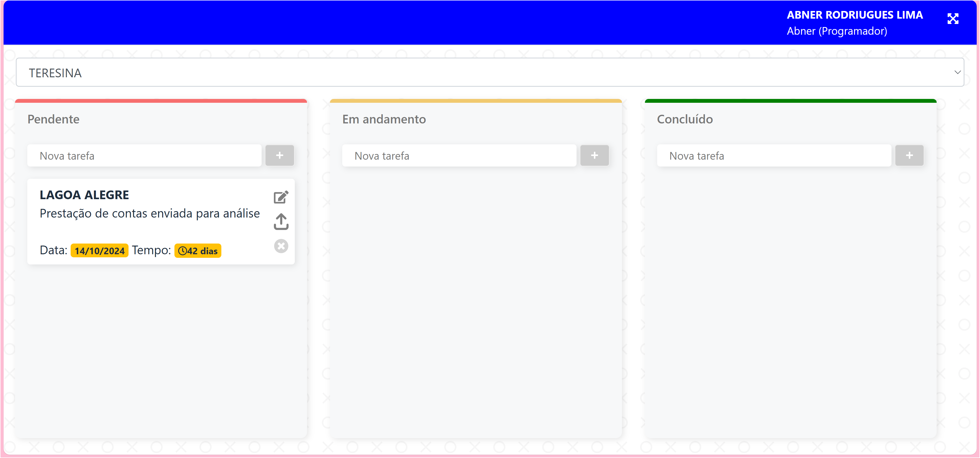This screenshot has height=458, width=980.
Task: Select the Concluído column heading
Action: pyautogui.click(x=685, y=119)
